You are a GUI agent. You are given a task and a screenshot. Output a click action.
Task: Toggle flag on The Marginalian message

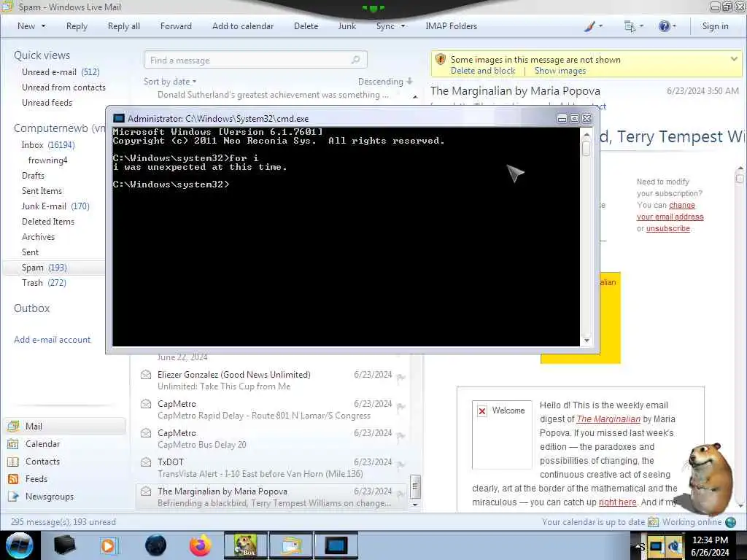click(401, 494)
